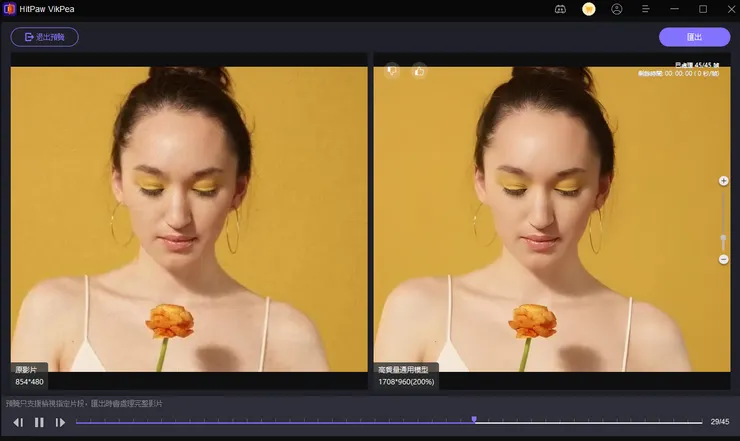Click the playhead marker on the timeline
The width and height of the screenshot is (740, 441).
[474, 419]
